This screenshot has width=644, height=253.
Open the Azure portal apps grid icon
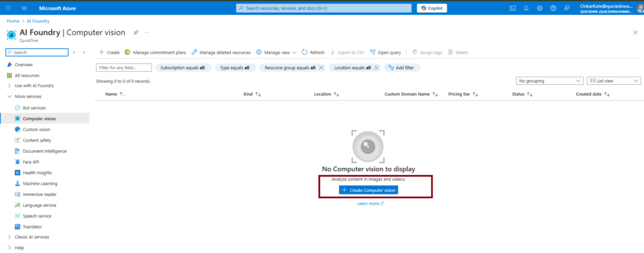pyautogui.click(x=8, y=8)
